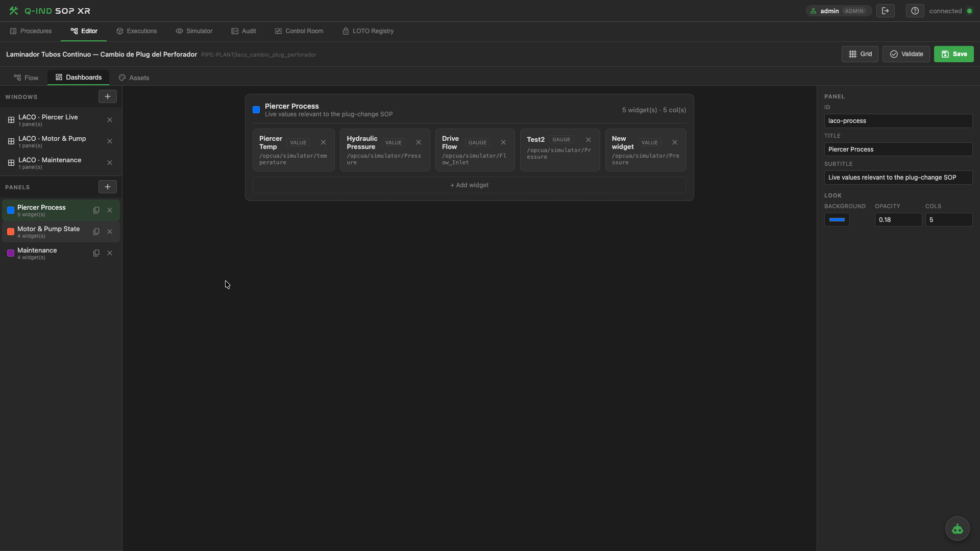Add a new window with plus button
This screenshot has height=551, width=980.
click(108, 96)
